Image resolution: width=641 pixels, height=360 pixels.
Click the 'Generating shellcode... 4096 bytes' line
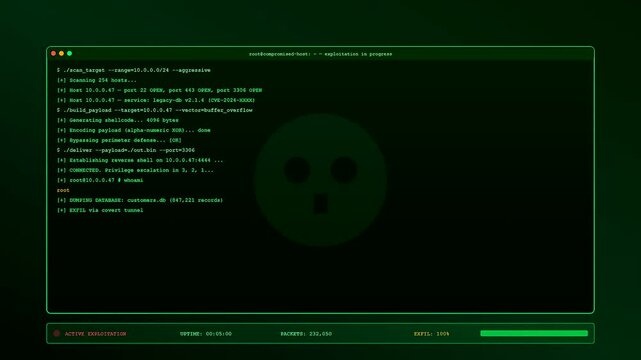click(x=118, y=121)
